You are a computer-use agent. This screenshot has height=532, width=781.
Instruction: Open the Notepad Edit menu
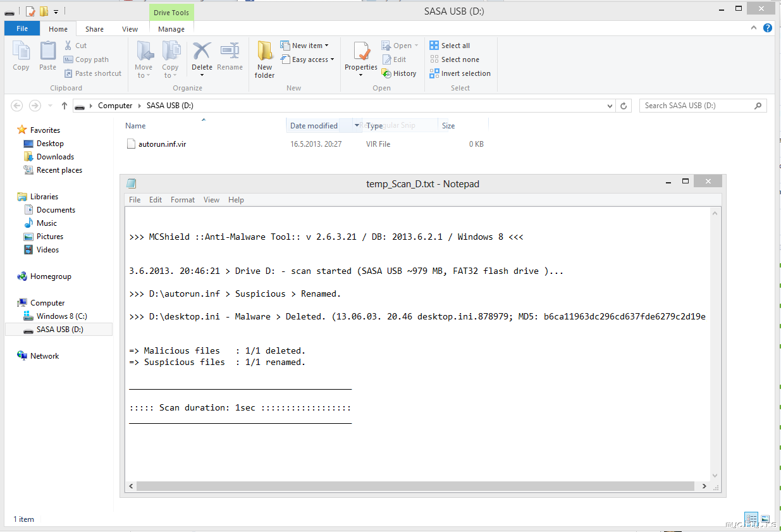click(x=156, y=200)
